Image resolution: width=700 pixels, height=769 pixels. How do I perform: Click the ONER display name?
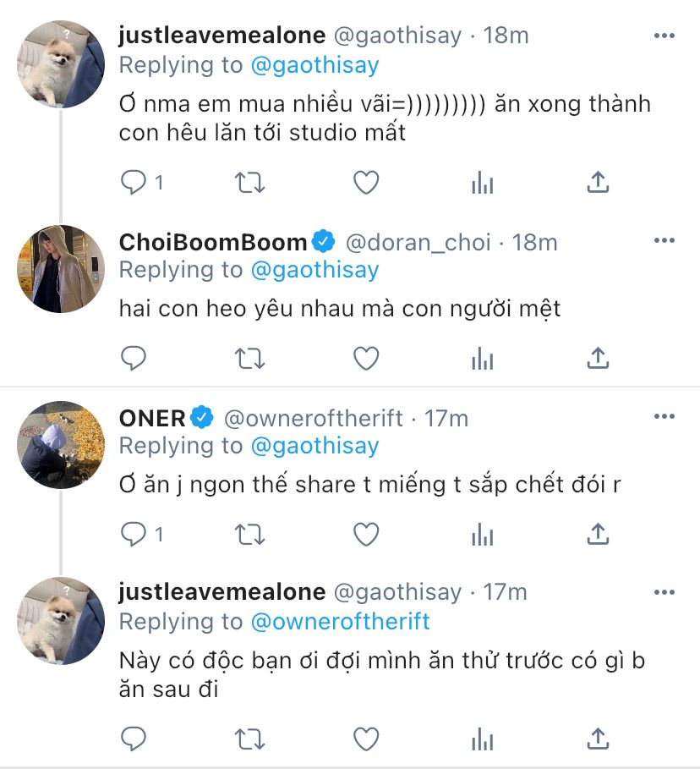(152, 418)
